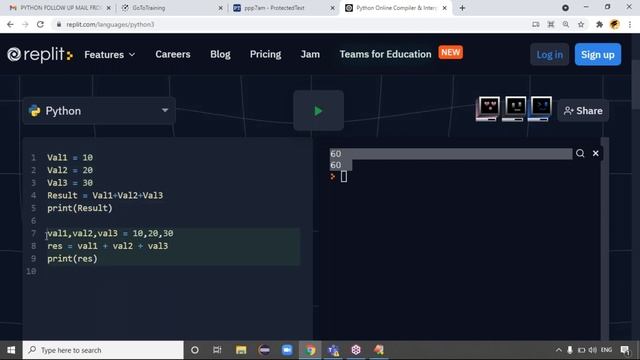The height and width of the screenshot is (360, 640).
Task: Open Cortana circle icon in taskbar
Action: tap(195, 350)
